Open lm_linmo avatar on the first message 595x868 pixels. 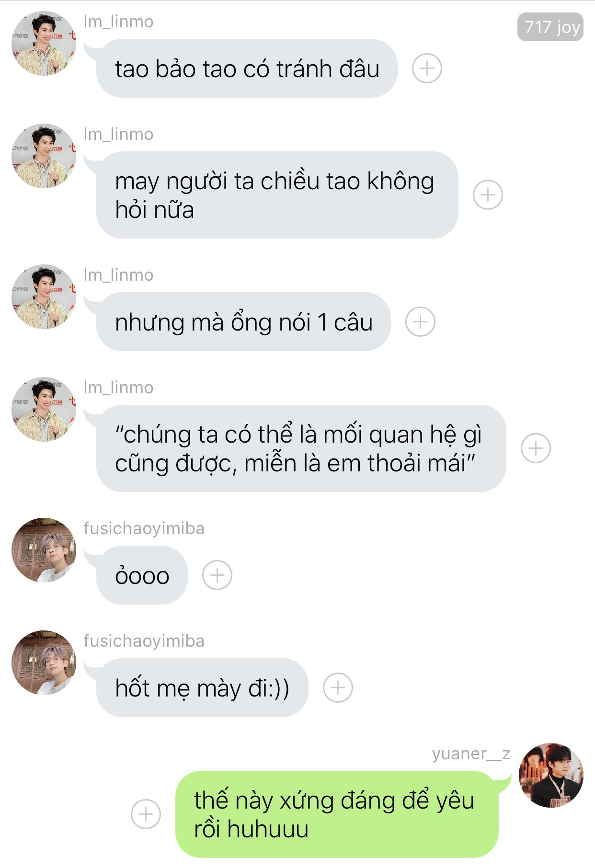[44, 43]
